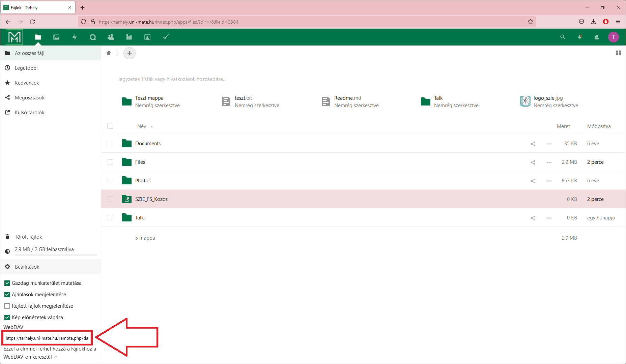Viewport: 626px width, 364px height.
Task: Open the Photos app icon in header
Action: 56,37
